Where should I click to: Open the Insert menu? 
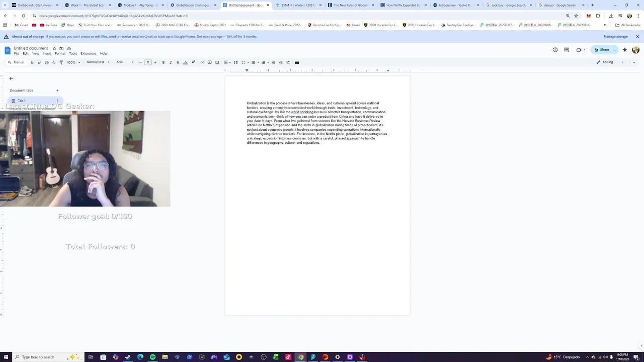(x=47, y=53)
